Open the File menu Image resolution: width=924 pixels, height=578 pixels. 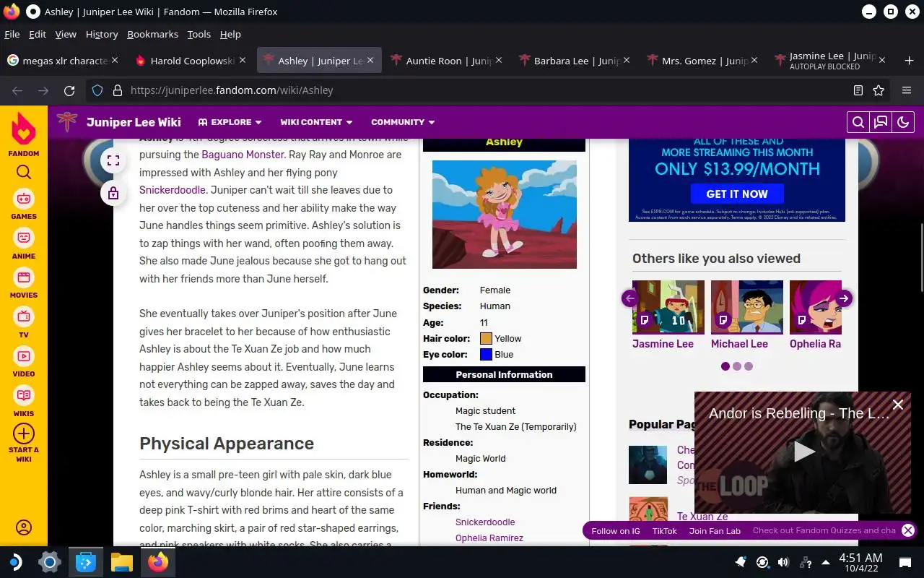click(x=12, y=34)
